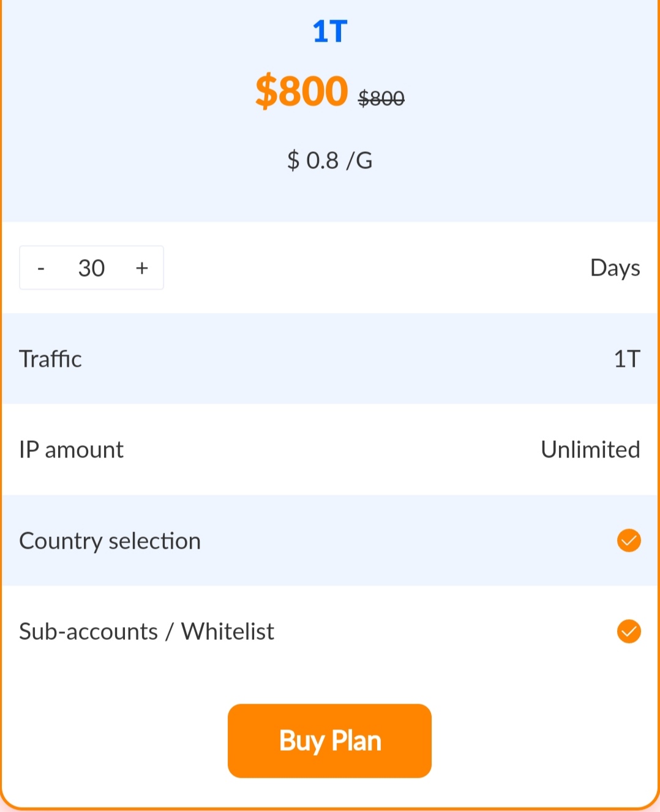This screenshot has width=660, height=812.
Task: Decrease days with the minus button
Action: pyautogui.click(x=41, y=268)
